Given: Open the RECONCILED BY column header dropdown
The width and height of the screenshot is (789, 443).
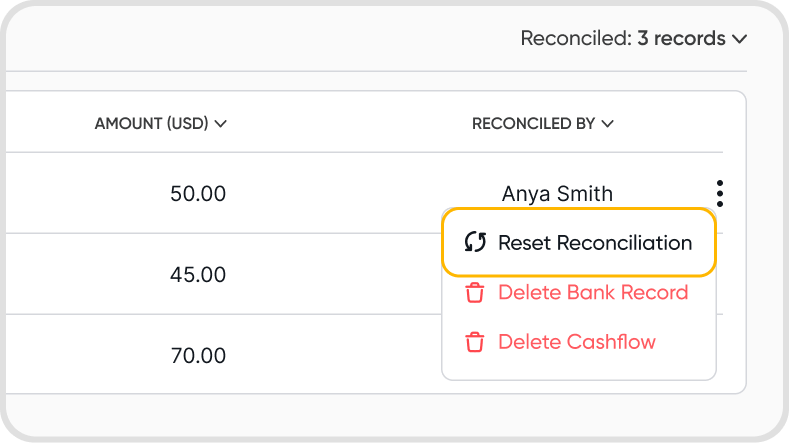Looking at the screenshot, I should click(534, 124).
